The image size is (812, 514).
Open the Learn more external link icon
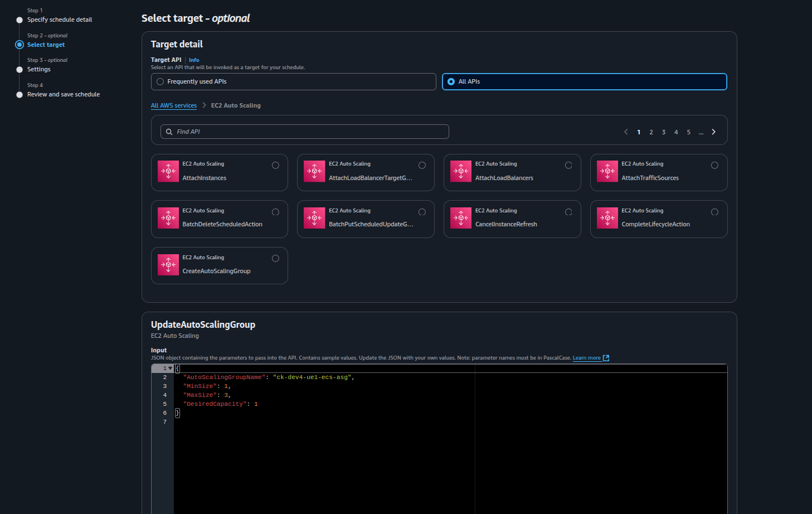tap(606, 358)
